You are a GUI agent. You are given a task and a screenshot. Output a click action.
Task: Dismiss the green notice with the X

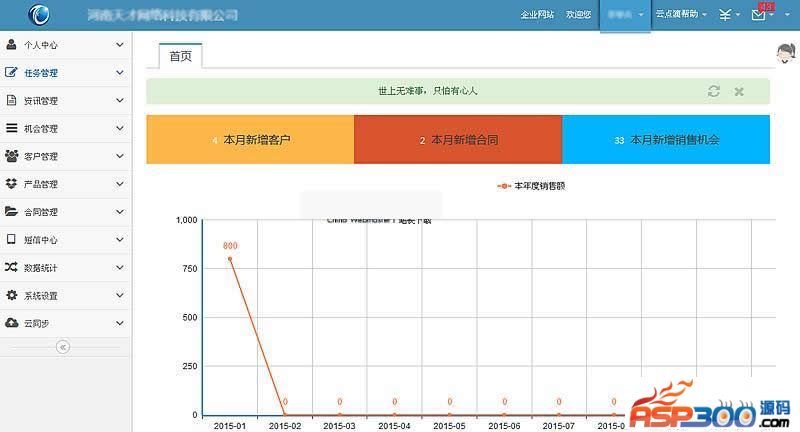point(739,91)
